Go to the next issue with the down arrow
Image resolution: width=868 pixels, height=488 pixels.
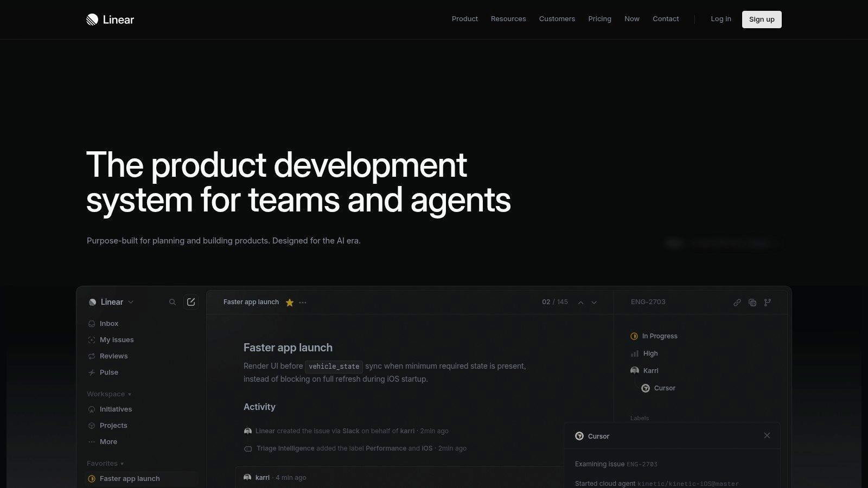594,303
